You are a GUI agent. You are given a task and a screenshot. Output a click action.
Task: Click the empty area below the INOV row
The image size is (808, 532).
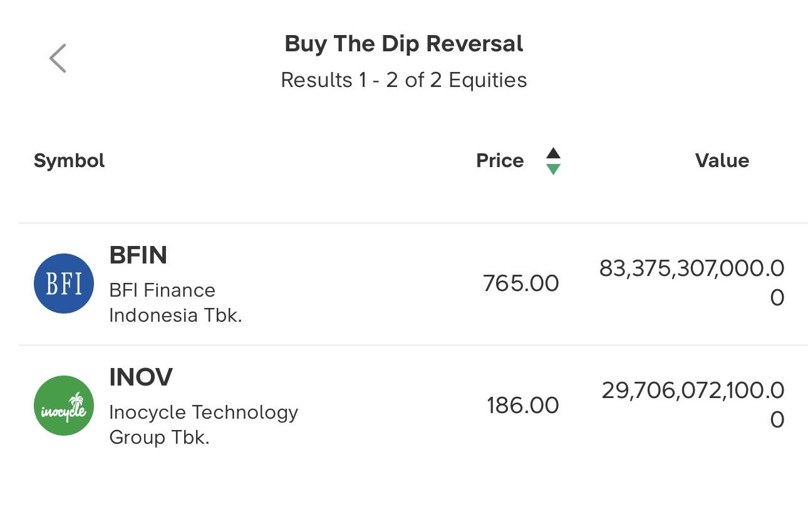404,491
